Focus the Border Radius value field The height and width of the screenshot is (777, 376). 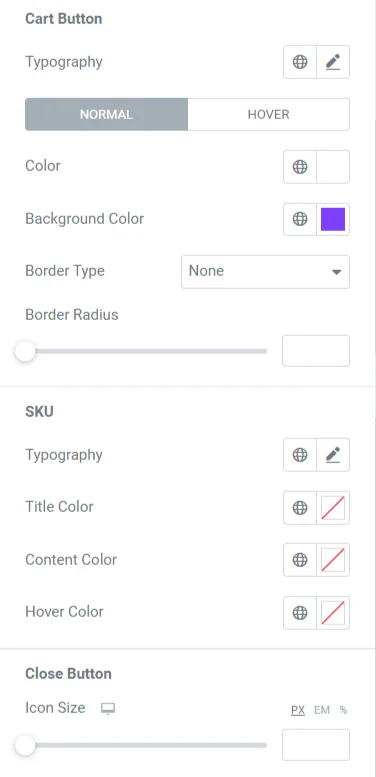coord(316,351)
